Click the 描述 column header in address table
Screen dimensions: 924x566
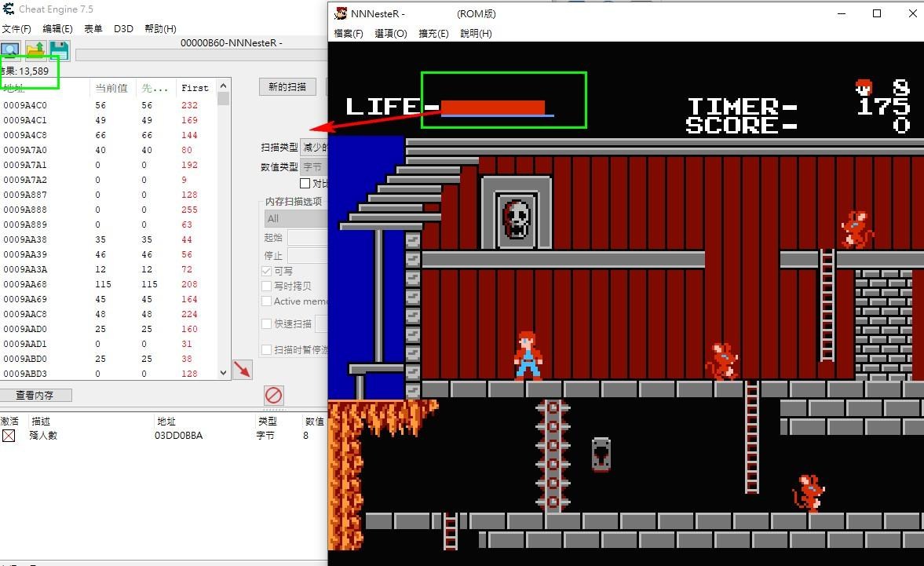(41, 421)
